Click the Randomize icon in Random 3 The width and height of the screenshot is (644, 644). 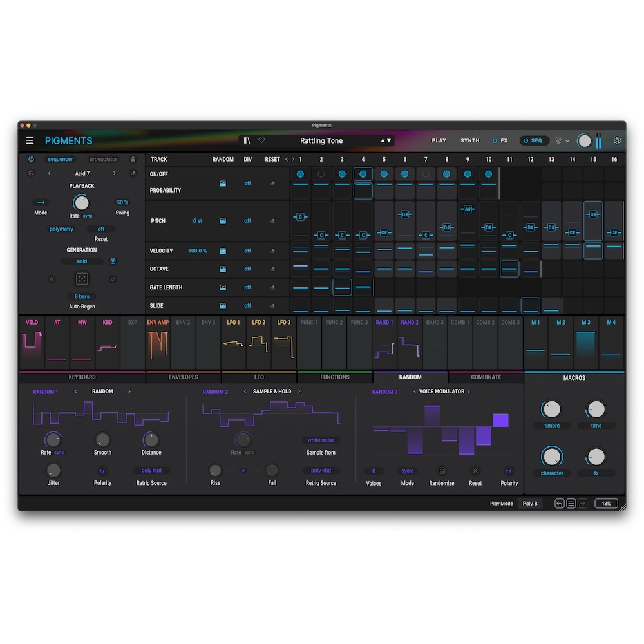click(x=441, y=471)
